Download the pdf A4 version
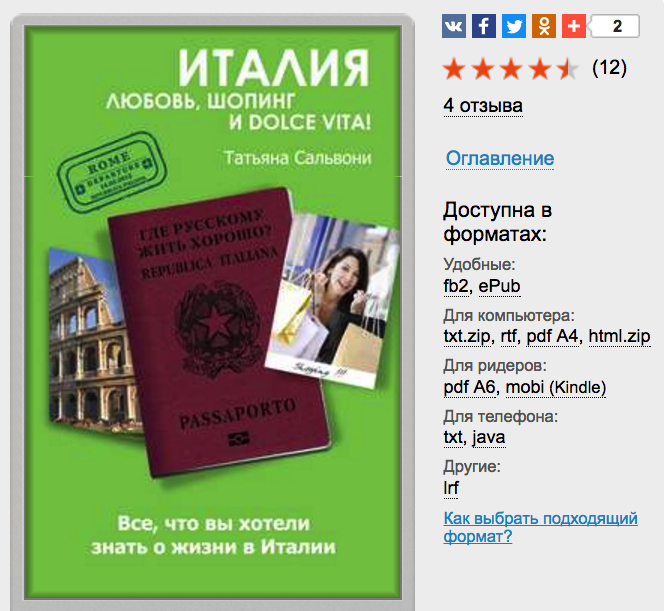Viewport: 667px width, 611px height. click(552, 336)
